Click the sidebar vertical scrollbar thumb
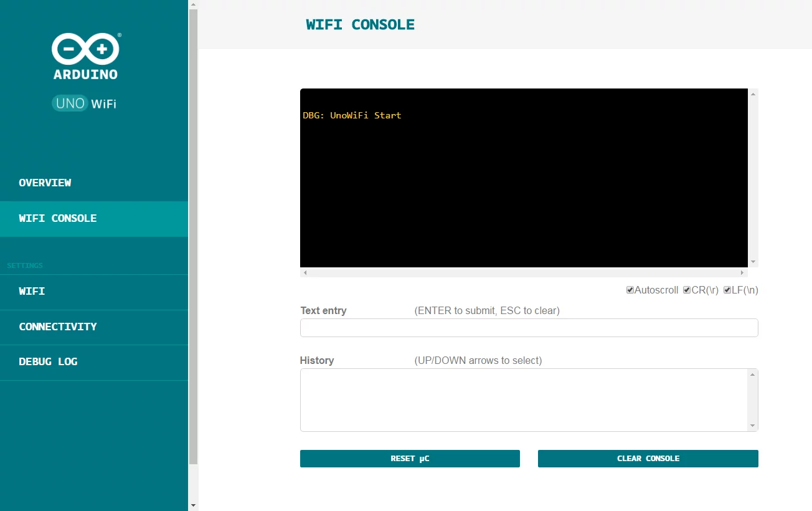Viewport: 812px width, 511px height. [x=193, y=237]
